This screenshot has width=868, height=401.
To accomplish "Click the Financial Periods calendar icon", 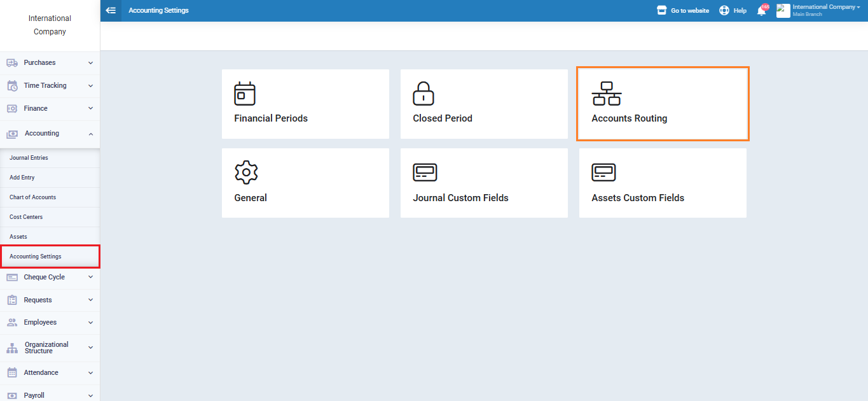I will click(x=245, y=94).
